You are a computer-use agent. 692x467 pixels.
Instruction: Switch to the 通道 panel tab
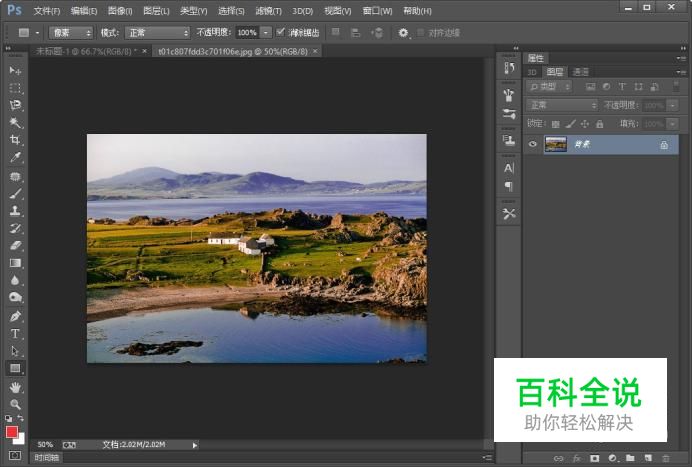pos(581,72)
